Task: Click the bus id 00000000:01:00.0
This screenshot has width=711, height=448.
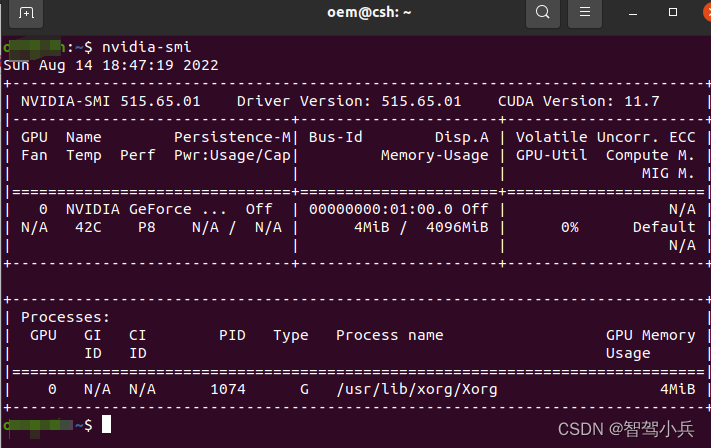Action: pyautogui.click(x=381, y=209)
